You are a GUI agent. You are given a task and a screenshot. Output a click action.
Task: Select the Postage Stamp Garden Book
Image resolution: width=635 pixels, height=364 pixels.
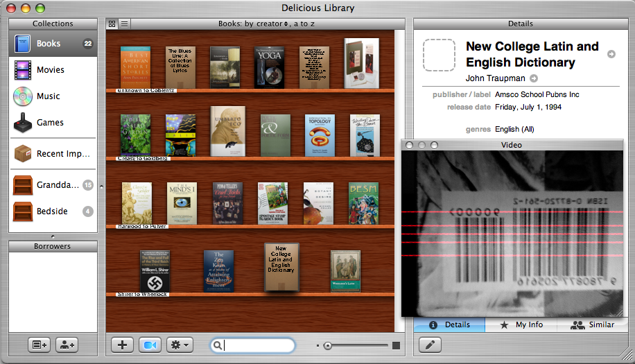click(x=273, y=203)
